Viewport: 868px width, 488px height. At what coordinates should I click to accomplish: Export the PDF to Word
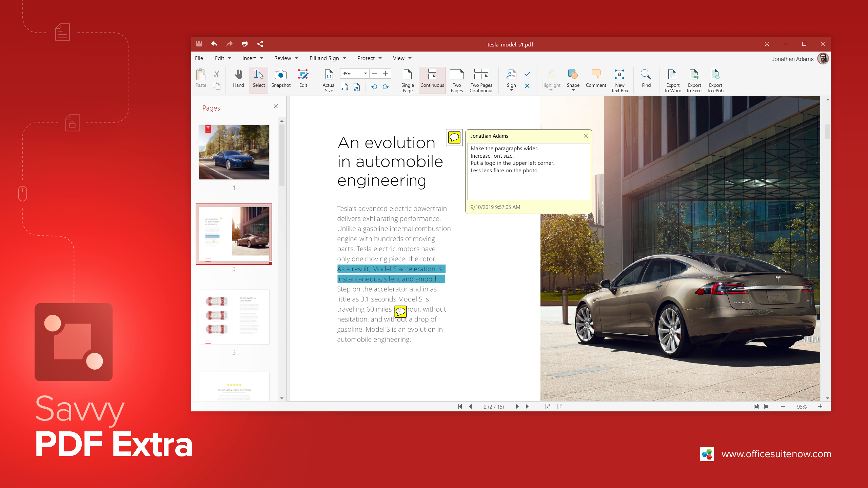tap(673, 81)
